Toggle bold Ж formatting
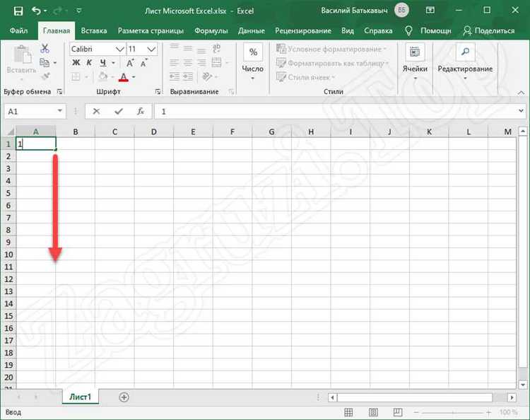The image size is (530, 420). [76, 63]
